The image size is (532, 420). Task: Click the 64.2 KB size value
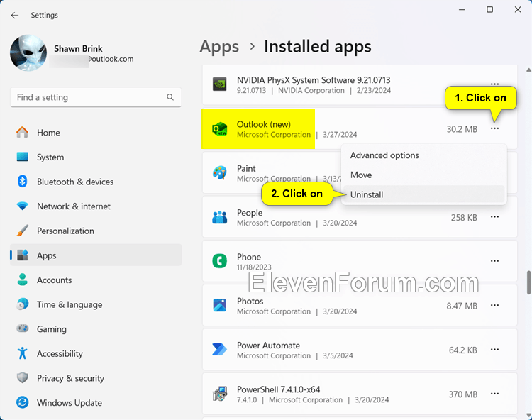point(462,350)
